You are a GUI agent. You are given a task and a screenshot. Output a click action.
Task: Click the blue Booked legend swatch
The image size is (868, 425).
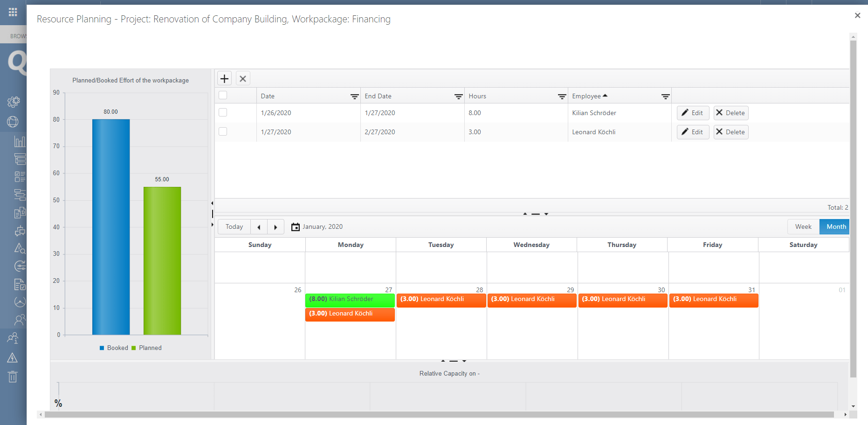coord(102,348)
